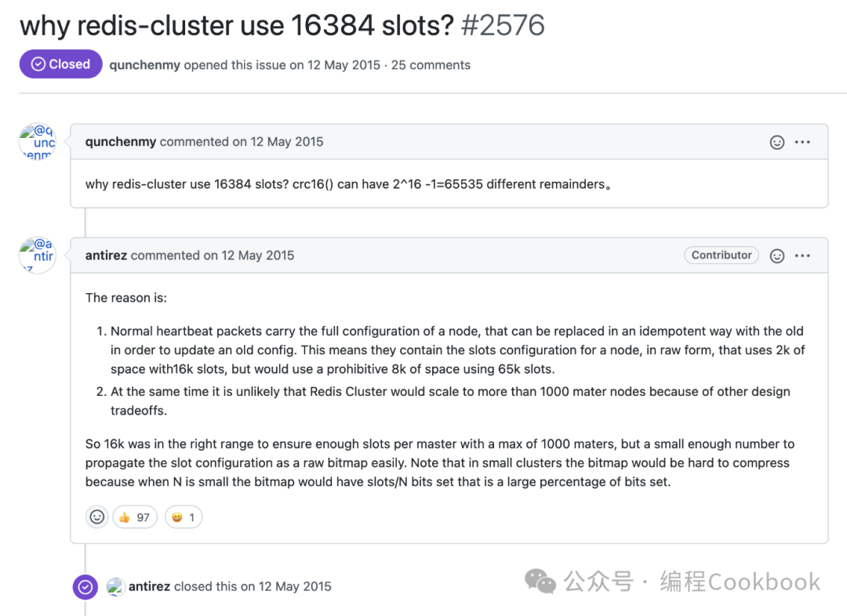Open qunchenmy profile link in issue header
Viewport: 847px width, 616px height.
(x=144, y=65)
